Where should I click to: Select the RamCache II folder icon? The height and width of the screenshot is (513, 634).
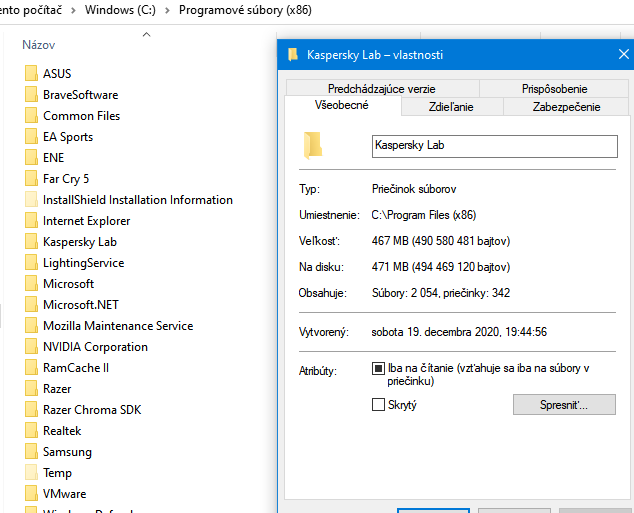pyautogui.click(x=31, y=368)
